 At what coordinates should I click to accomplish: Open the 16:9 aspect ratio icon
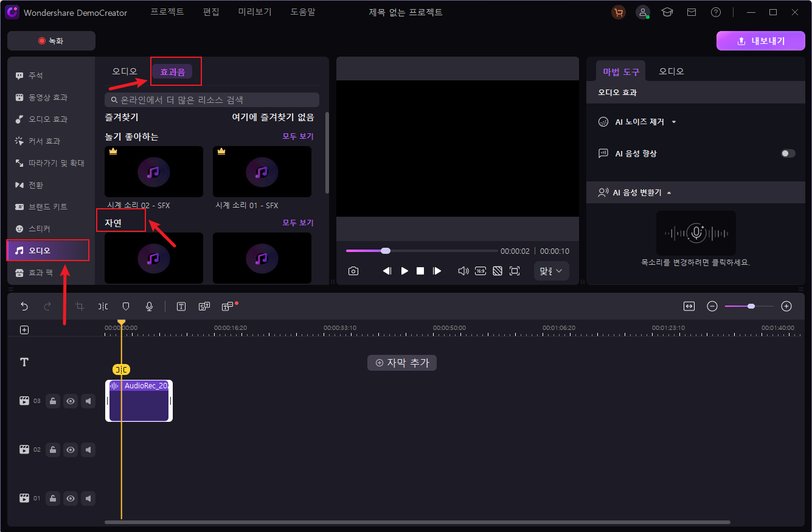[x=481, y=271]
